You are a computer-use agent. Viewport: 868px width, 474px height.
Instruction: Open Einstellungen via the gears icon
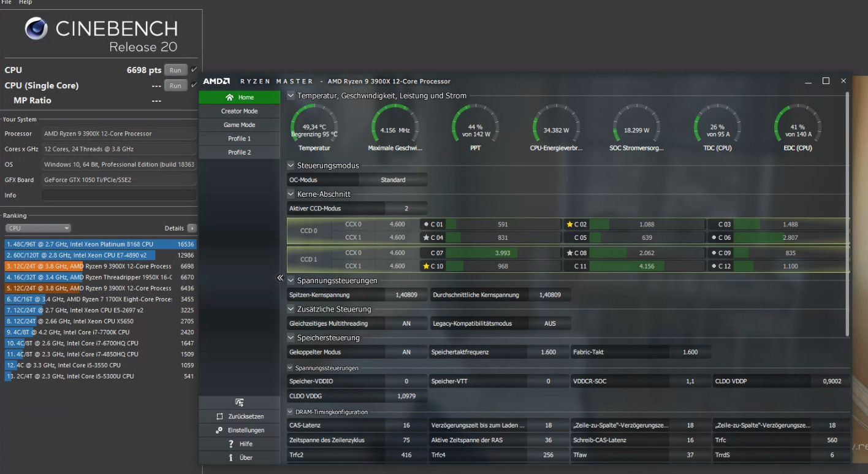219,430
